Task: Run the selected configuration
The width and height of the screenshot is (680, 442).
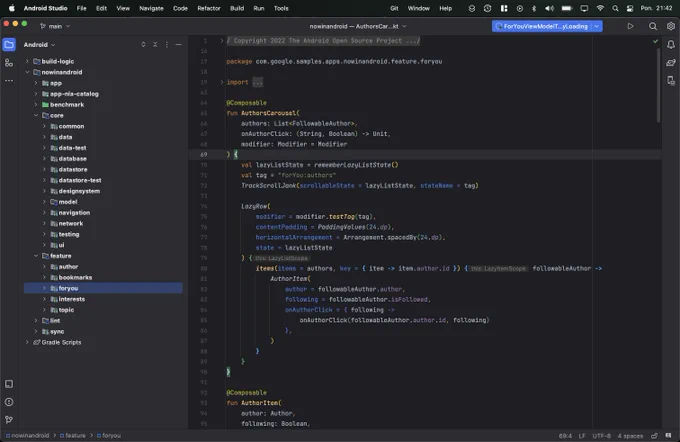Action: click(x=631, y=26)
